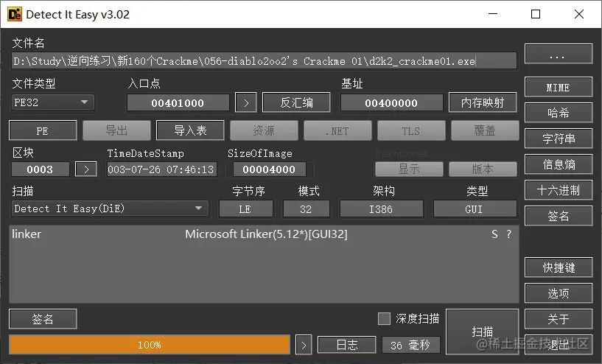The image size is (602, 364).
Task: Open the 字符串 strings button
Action: point(559,139)
